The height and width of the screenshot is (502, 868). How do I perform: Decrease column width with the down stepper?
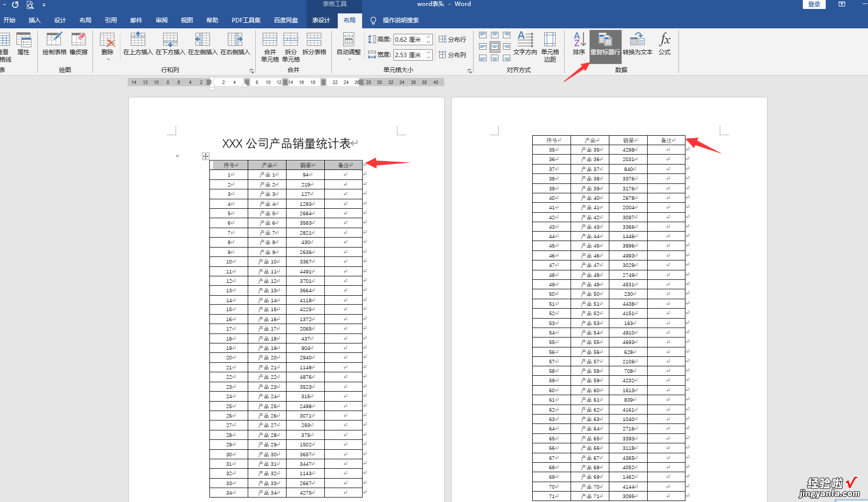pos(429,58)
